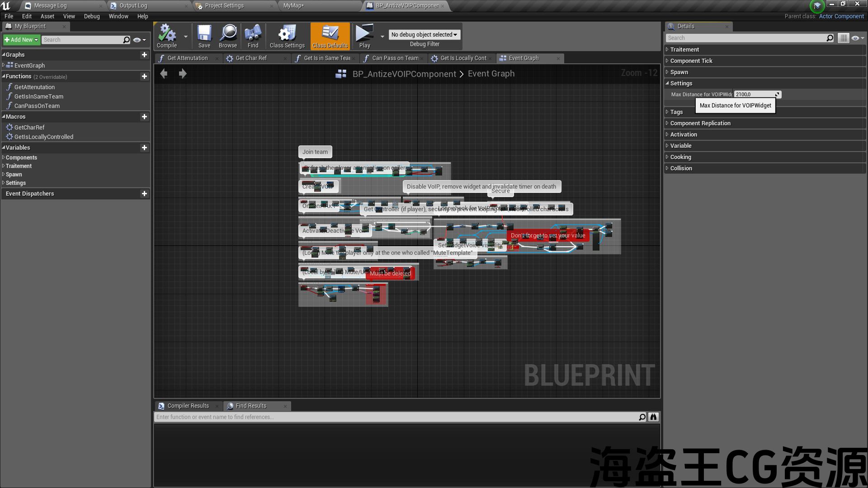Expand the Component Tick category
868x488 pixels.
point(691,61)
